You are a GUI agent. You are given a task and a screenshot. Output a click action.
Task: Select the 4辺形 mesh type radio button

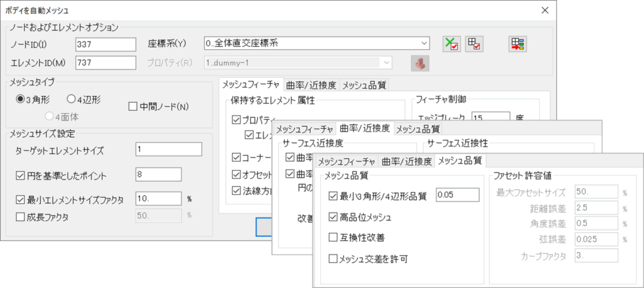click(x=70, y=99)
